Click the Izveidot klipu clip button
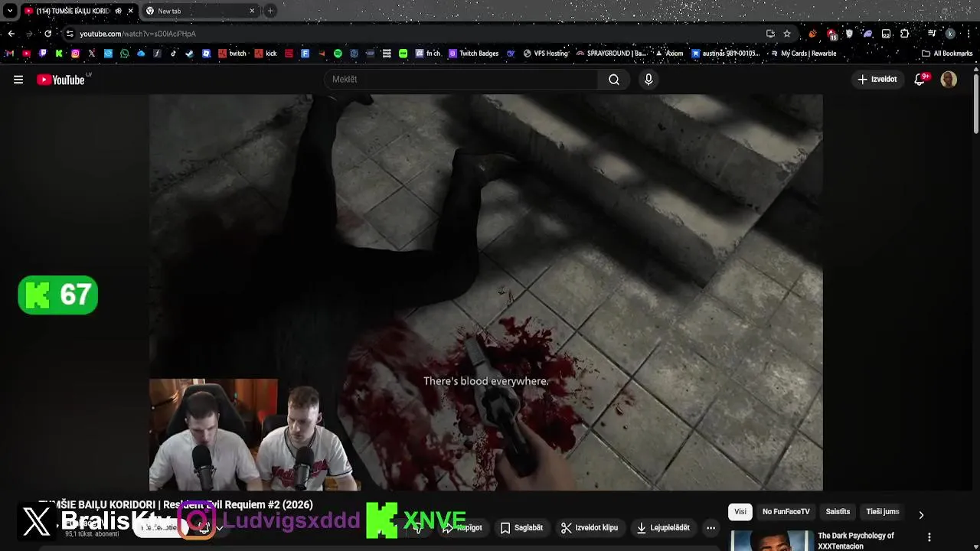 (589, 528)
